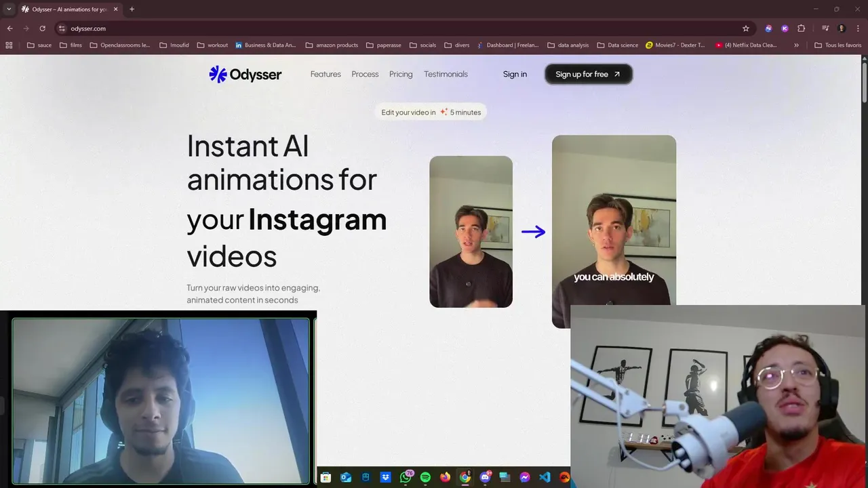Open the Pricing menu link
The width and height of the screenshot is (868, 488).
click(x=401, y=75)
